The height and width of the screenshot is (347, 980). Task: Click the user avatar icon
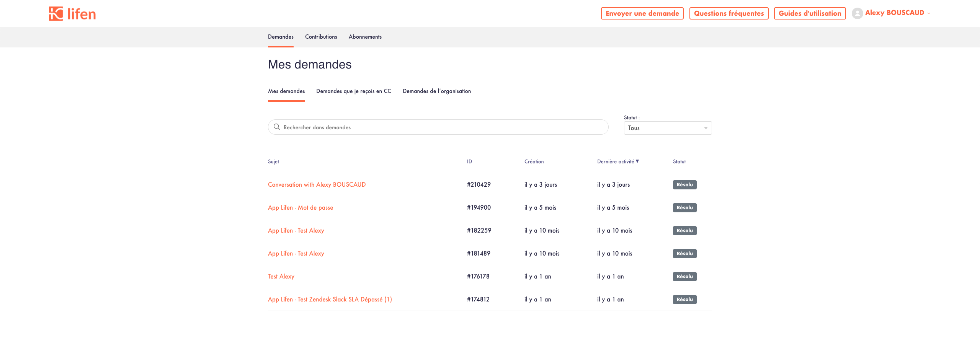click(857, 13)
